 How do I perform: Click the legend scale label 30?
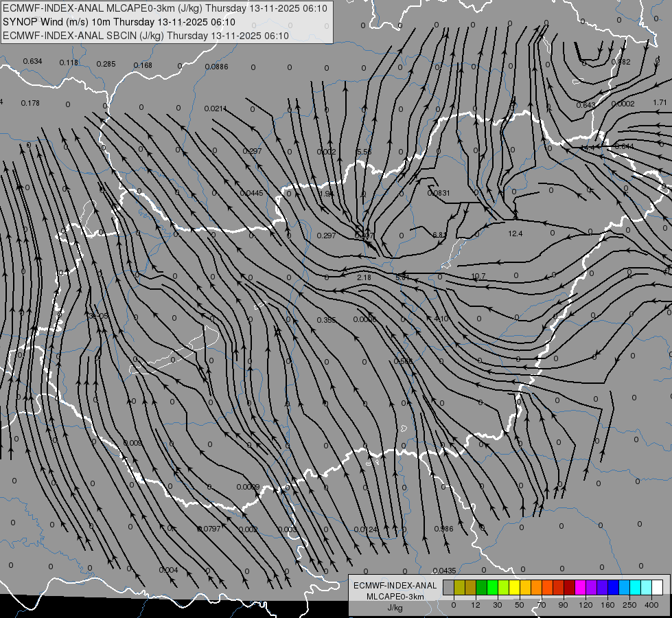point(497,605)
